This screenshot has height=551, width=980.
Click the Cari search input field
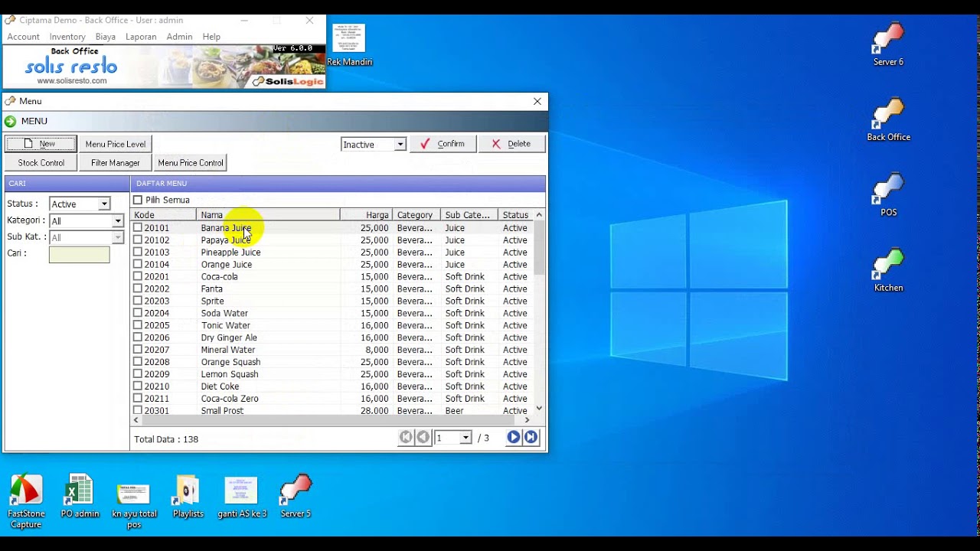tap(80, 255)
